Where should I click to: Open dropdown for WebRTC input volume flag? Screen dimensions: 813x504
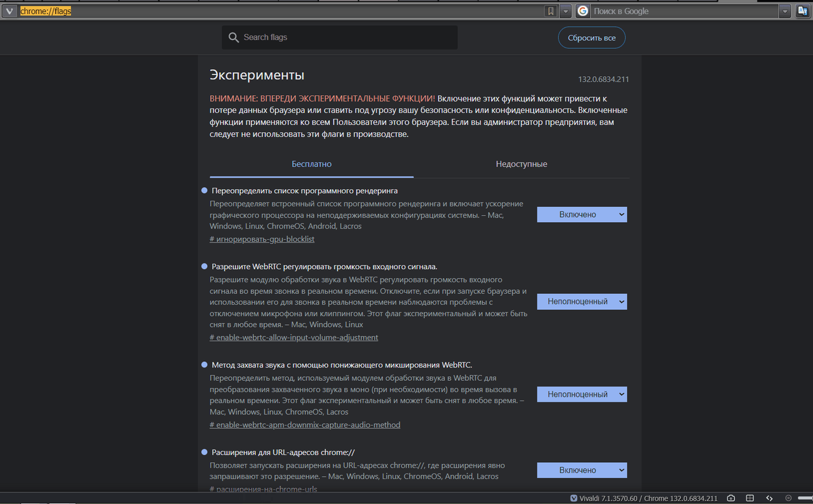coord(582,302)
